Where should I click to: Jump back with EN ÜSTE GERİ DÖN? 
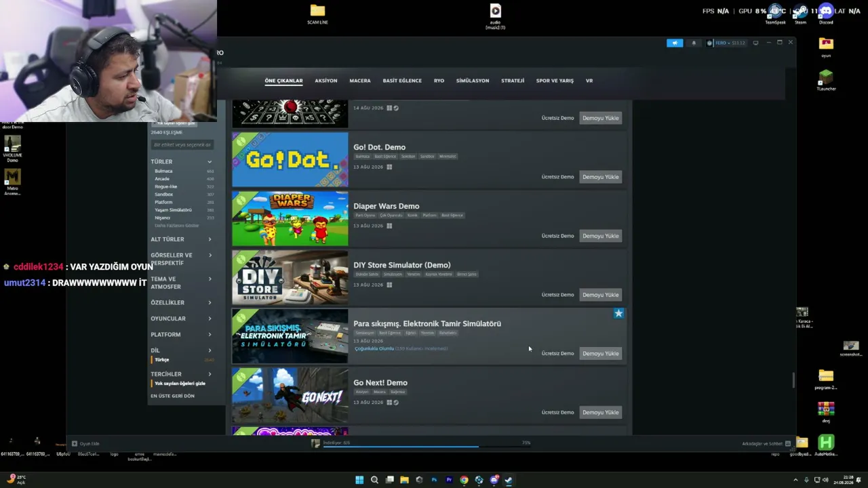[x=172, y=396]
